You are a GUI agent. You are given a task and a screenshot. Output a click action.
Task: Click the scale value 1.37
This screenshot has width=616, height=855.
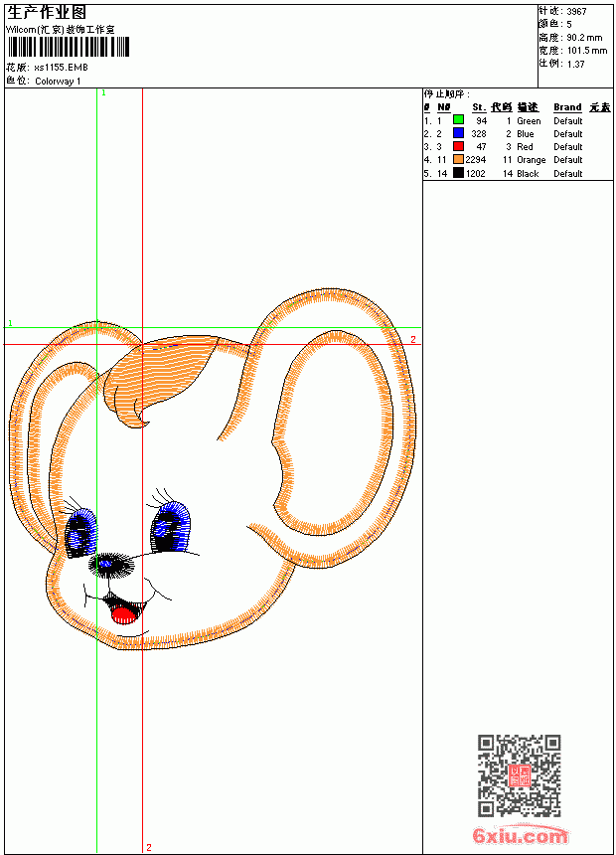coord(575,64)
